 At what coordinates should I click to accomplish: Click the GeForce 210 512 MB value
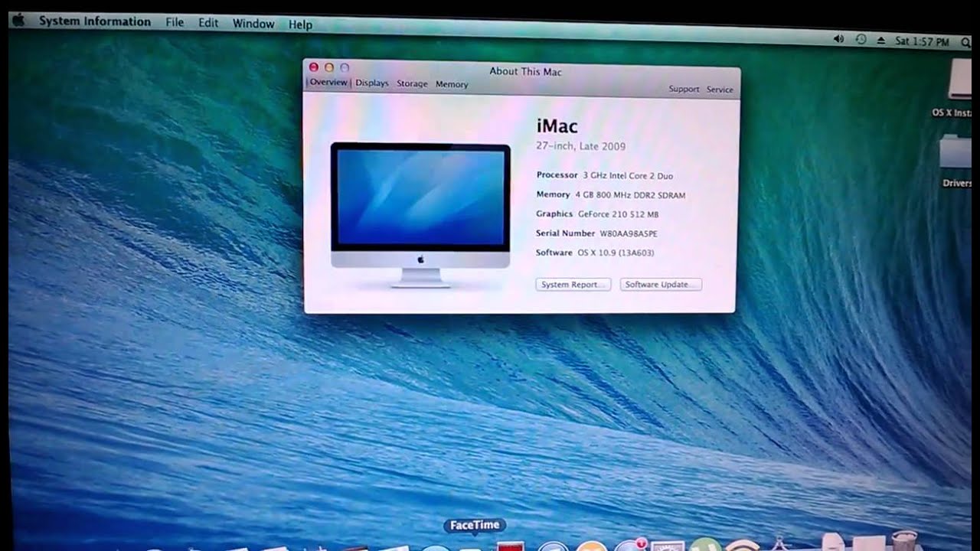pyautogui.click(x=618, y=214)
